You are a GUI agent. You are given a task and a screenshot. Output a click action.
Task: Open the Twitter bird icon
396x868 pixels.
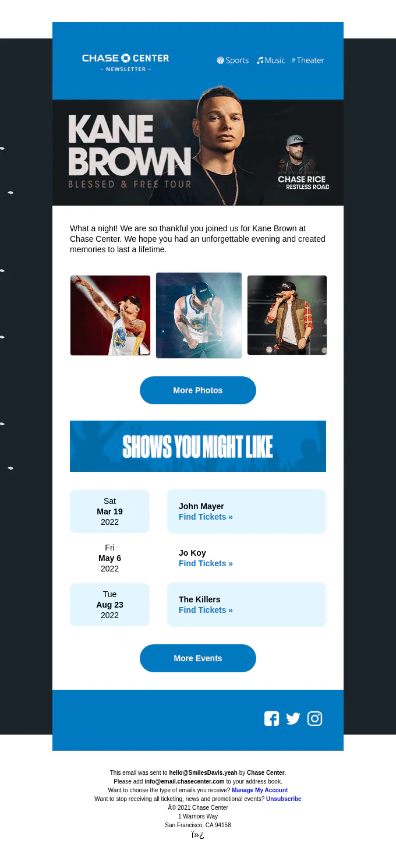tap(293, 718)
